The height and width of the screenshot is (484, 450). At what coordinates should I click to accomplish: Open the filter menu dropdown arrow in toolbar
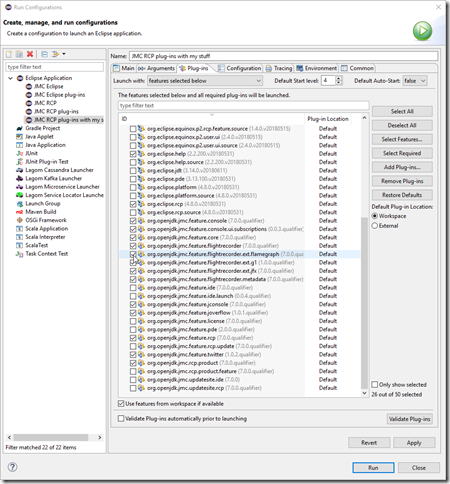[x=64, y=54]
